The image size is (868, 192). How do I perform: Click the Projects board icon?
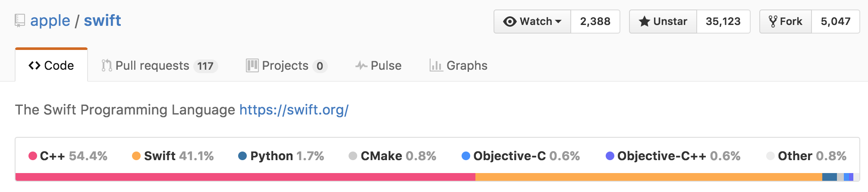pyautogui.click(x=252, y=65)
